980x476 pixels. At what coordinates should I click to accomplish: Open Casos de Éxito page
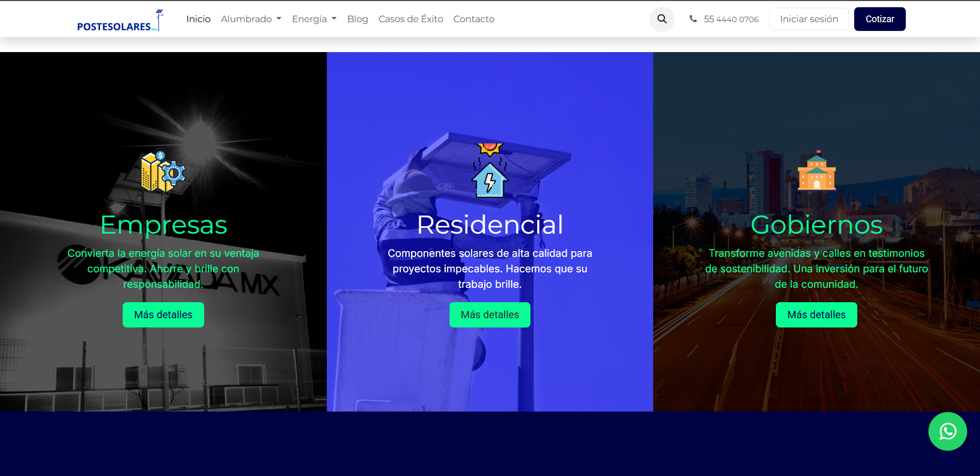tap(410, 19)
